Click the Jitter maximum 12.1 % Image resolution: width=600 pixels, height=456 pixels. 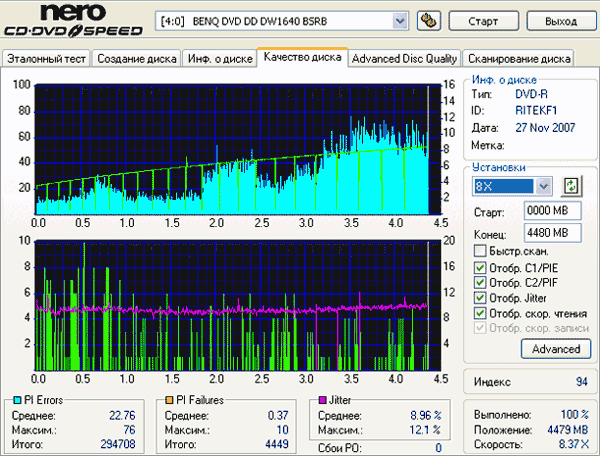pyautogui.click(x=425, y=430)
